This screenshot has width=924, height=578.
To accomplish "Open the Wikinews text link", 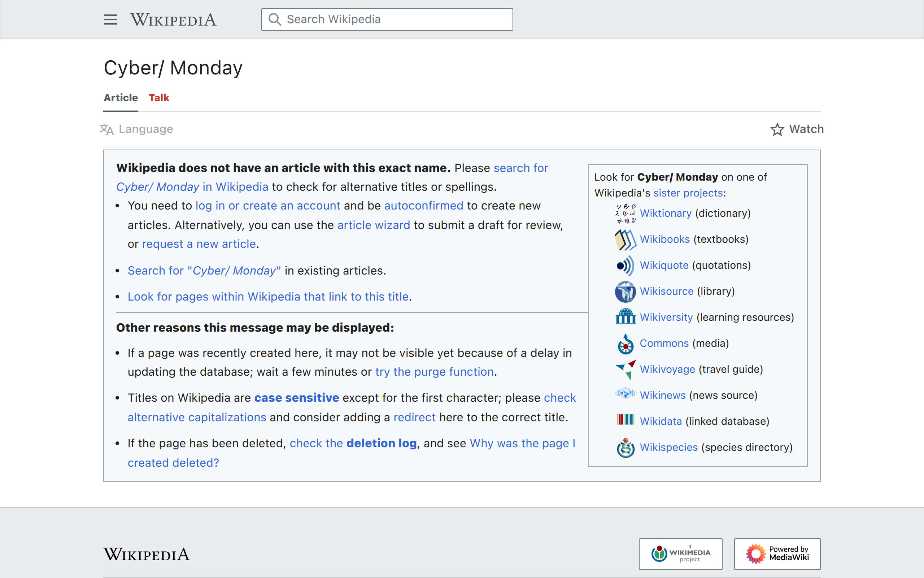I will (662, 395).
